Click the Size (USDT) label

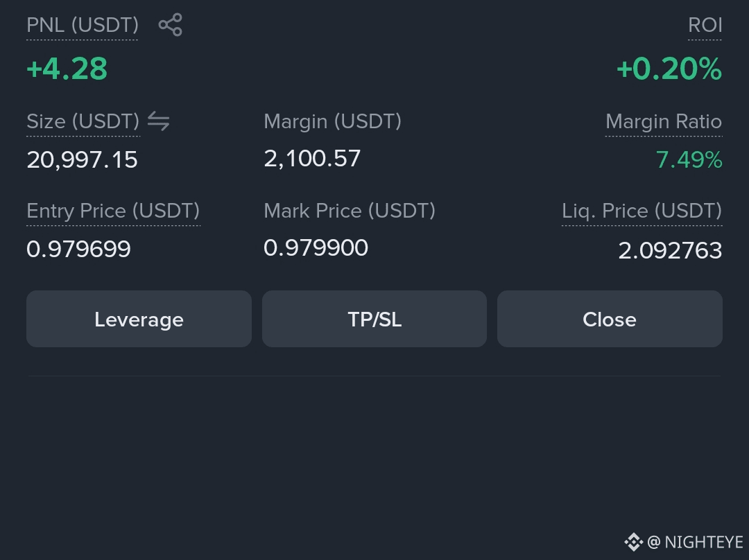click(x=83, y=121)
